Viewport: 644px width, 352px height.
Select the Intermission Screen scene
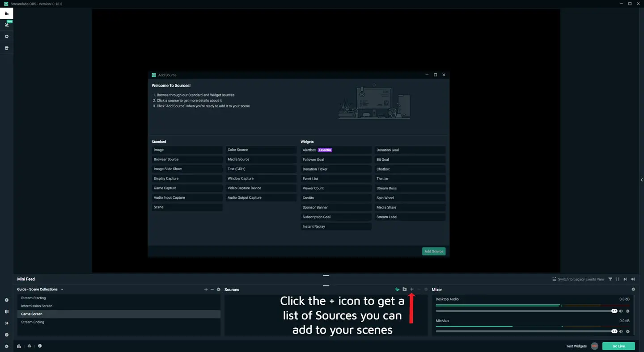click(119, 306)
